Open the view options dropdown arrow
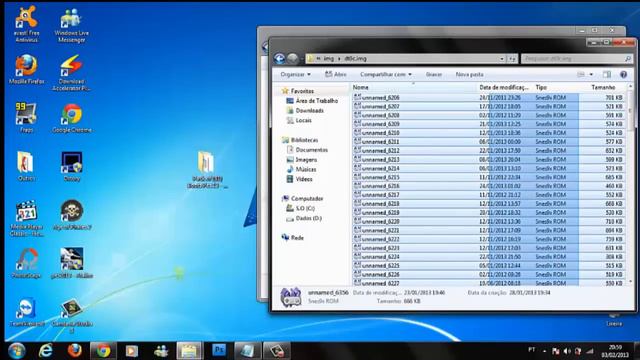Image resolution: width=640 pixels, height=360 pixels. pos(591,75)
